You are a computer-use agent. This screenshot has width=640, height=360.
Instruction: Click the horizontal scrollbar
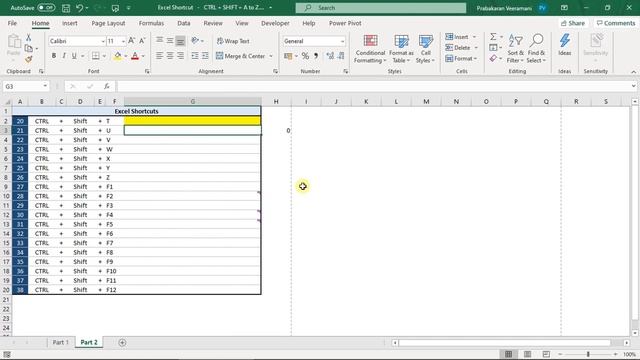[504, 343]
